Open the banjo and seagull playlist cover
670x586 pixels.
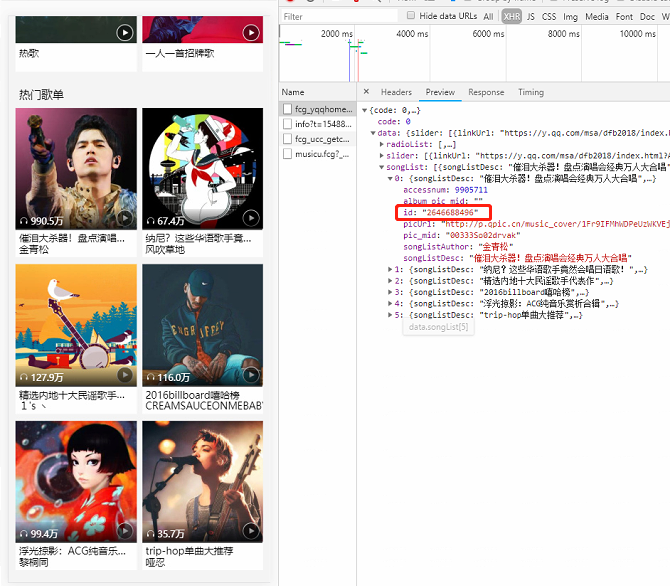(x=76, y=325)
